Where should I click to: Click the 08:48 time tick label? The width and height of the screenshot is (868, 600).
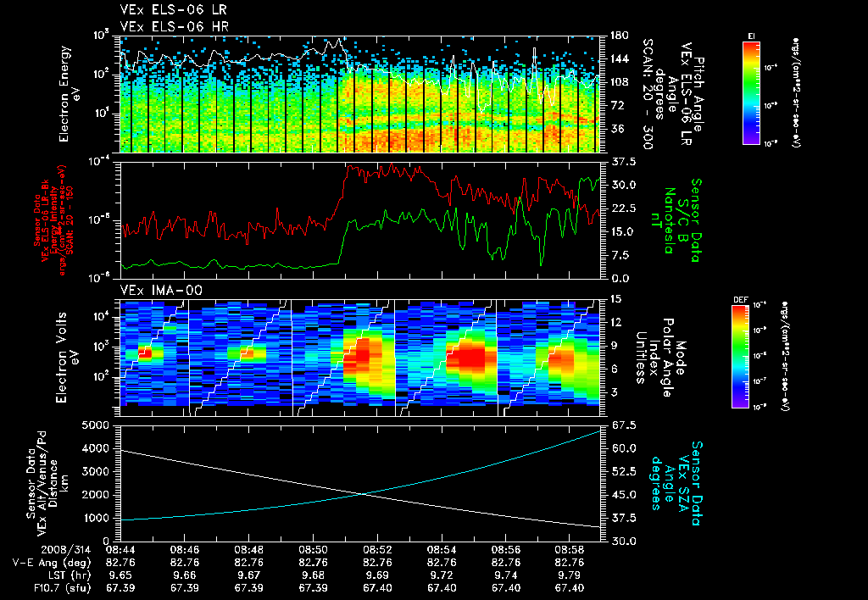248,550
